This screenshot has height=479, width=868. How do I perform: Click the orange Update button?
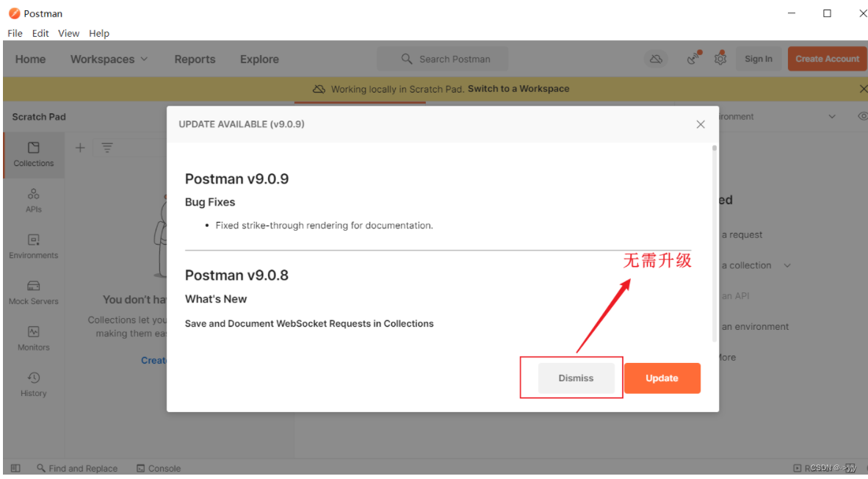[662, 378]
